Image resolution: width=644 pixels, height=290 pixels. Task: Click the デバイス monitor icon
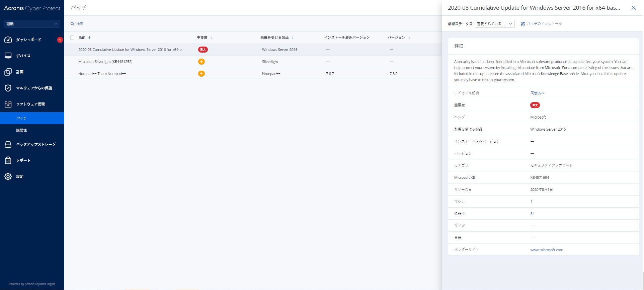(x=8, y=56)
